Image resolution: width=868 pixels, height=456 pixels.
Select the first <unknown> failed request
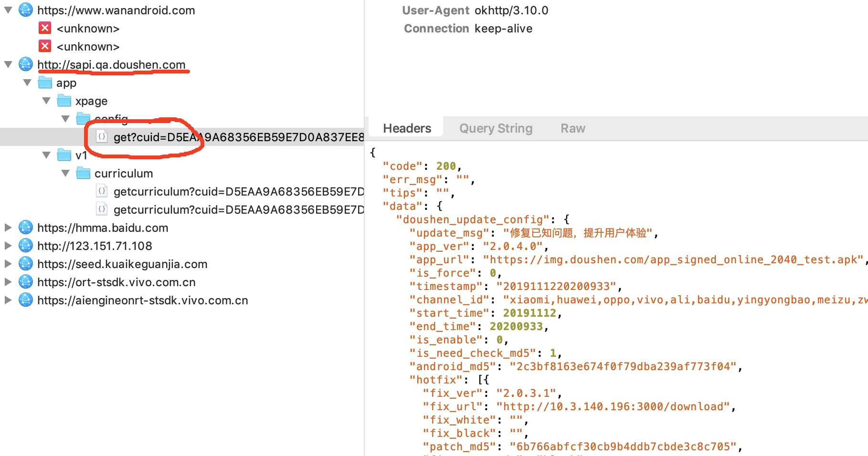[x=88, y=29]
